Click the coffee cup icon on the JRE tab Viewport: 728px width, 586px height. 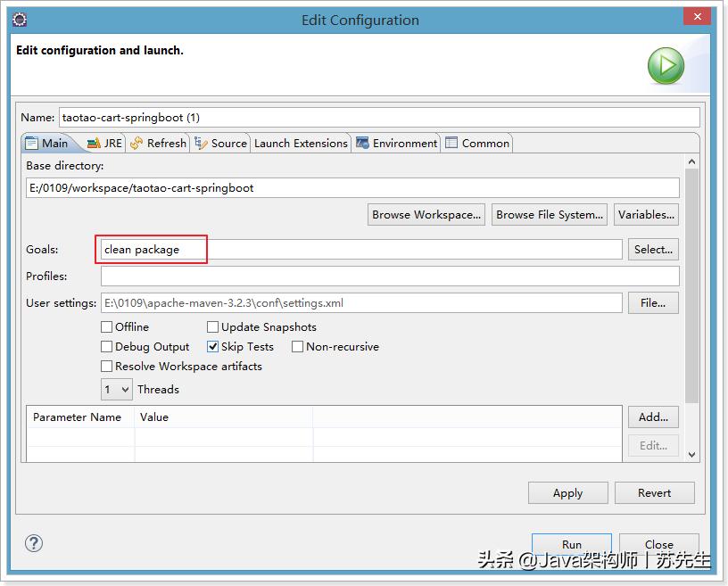[93, 143]
